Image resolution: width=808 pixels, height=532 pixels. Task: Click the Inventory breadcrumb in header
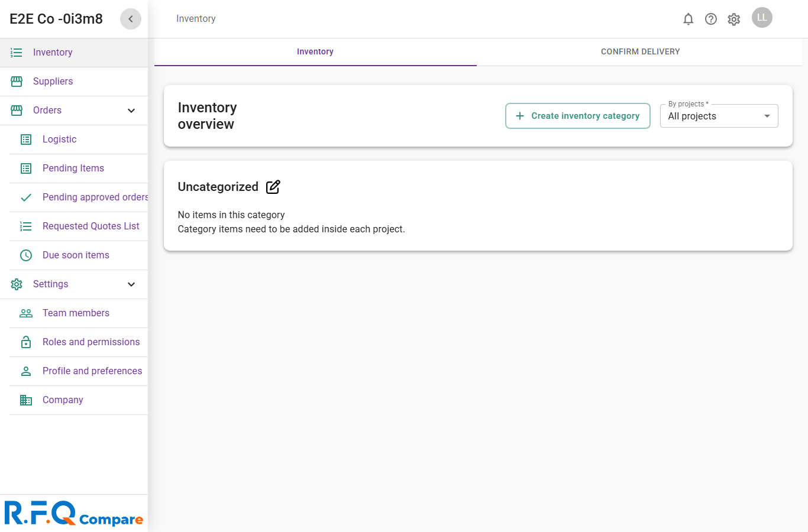click(x=196, y=19)
